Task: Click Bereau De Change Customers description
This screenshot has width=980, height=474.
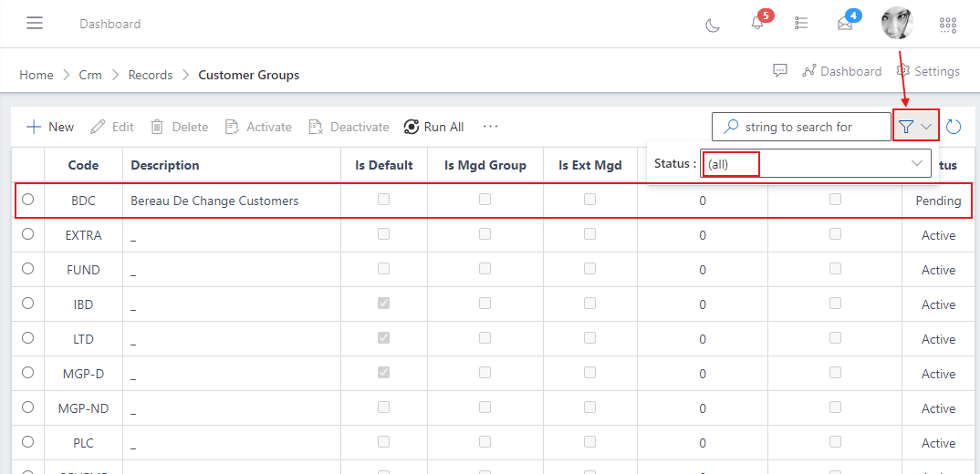Action: click(214, 201)
